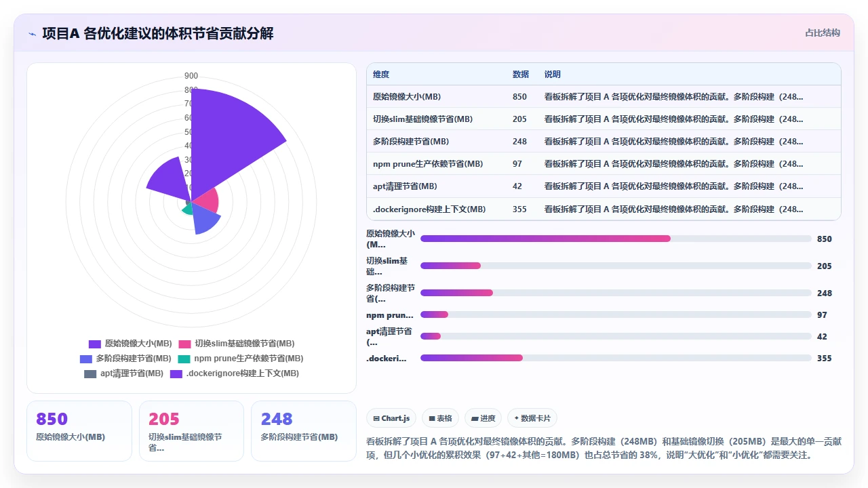Toggle .dockerignore构建上下文(MB) legend swatch

click(176, 373)
